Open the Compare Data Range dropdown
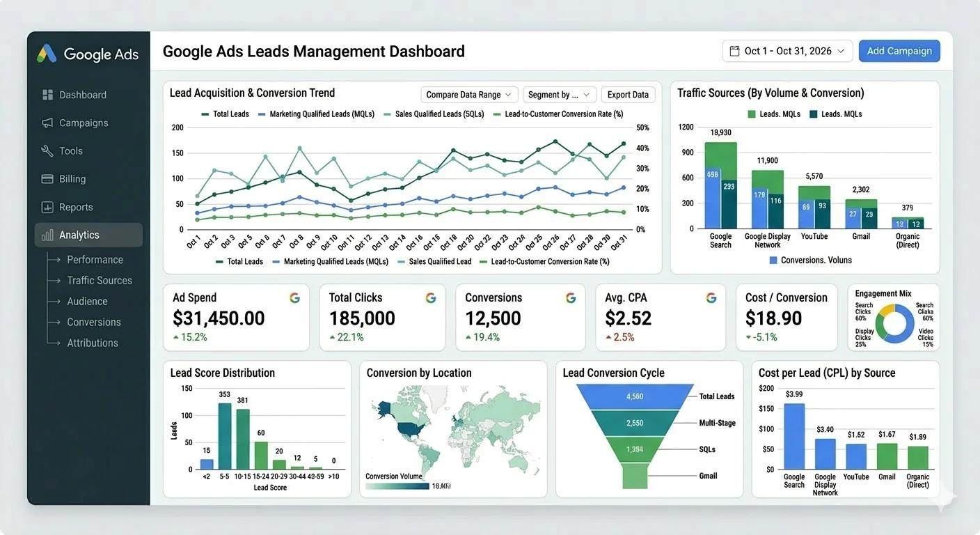The height and width of the screenshot is (535, 980). (469, 95)
